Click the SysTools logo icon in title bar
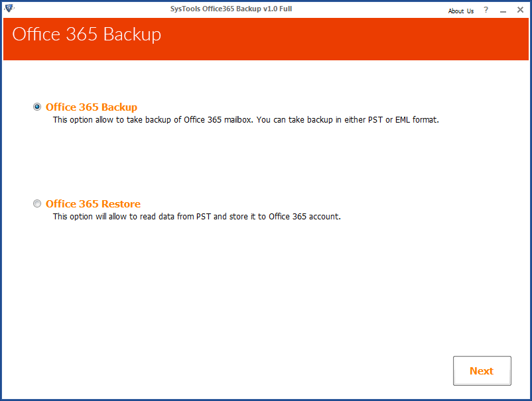 coord(9,9)
